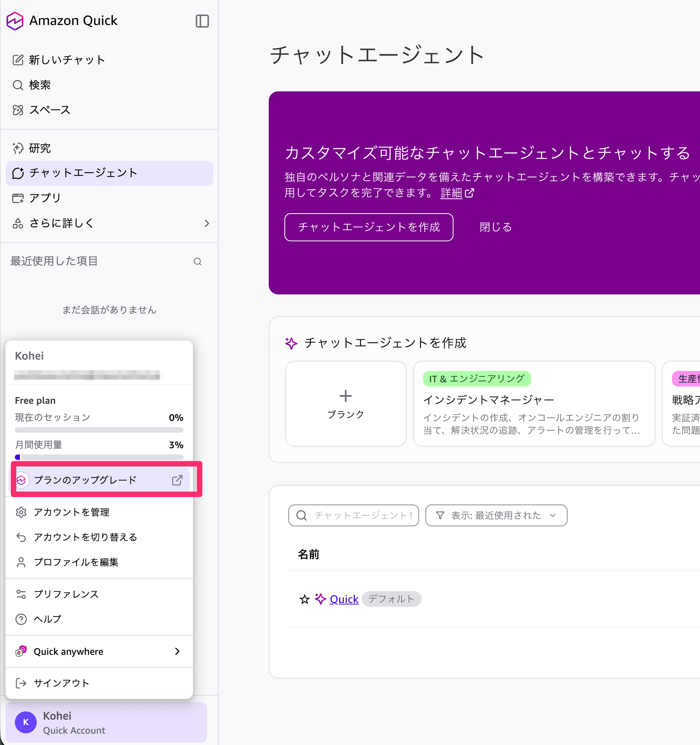Click the purple K avatar
This screenshot has height=745, width=700.
coord(26,722)
